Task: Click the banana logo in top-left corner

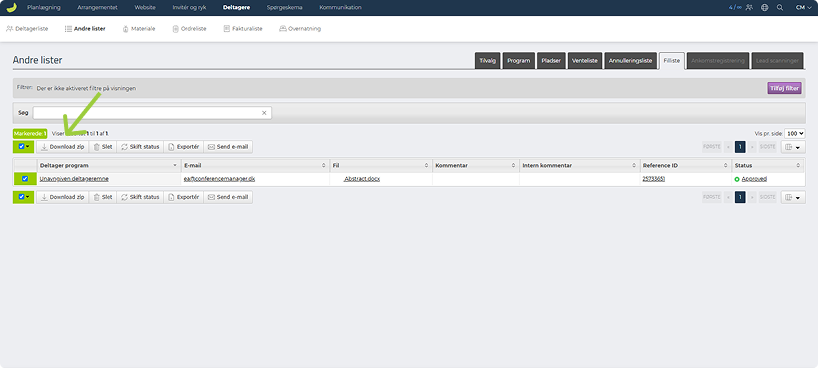Action: 11,7
